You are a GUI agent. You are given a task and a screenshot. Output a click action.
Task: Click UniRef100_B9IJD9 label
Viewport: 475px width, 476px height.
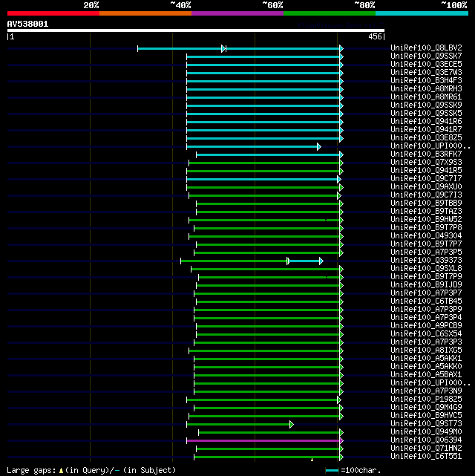point(426,285)
